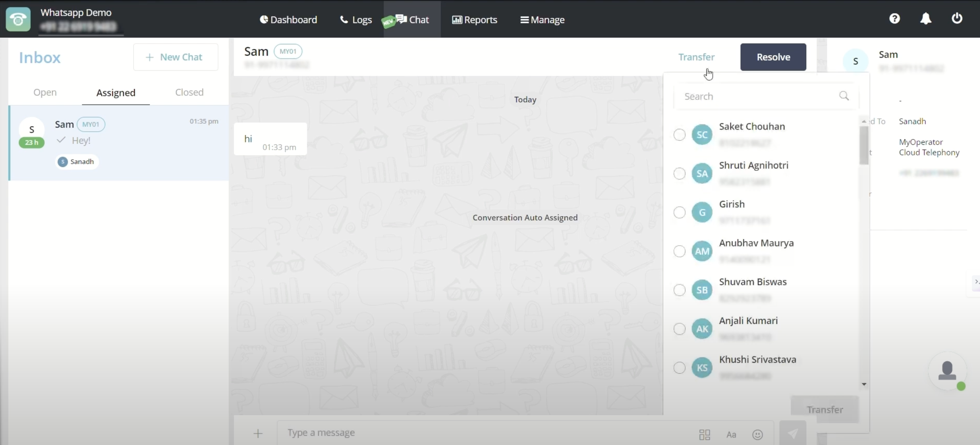Expand the Manage menu
980x445 pixels.
click(x=542, y=20)
